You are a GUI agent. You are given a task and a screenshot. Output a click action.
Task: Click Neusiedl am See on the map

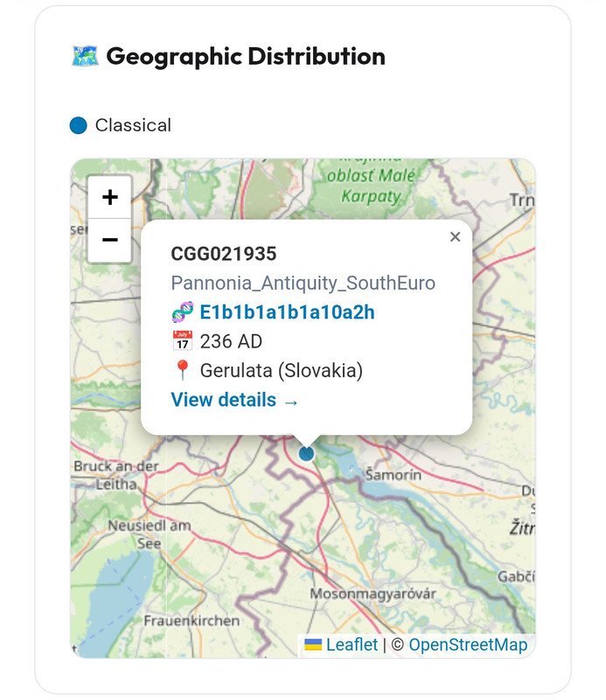148,534
